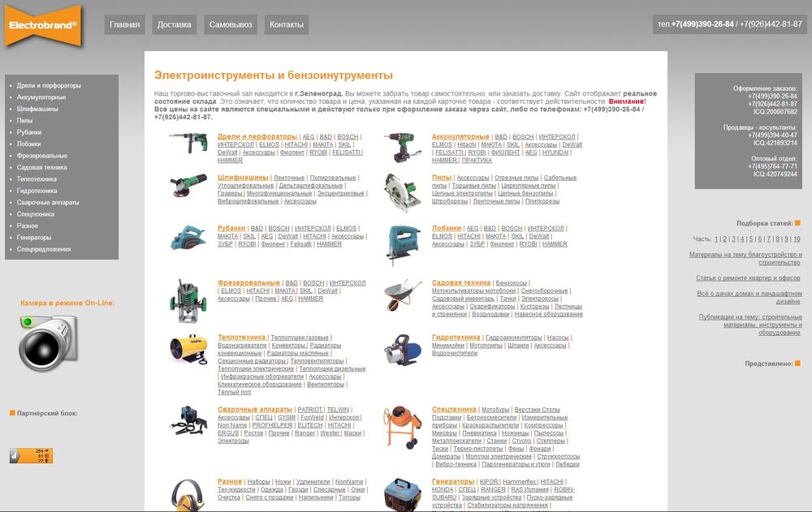Open Рубанки category heading link
Screen dimensions: 812x512
(x=231, y=228)
